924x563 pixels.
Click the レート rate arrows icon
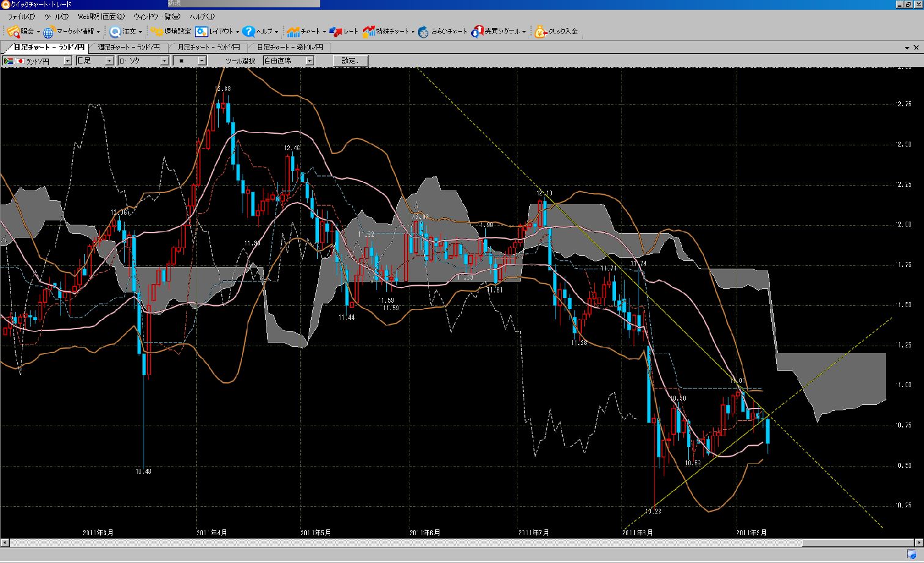click(x=335, y=32)
